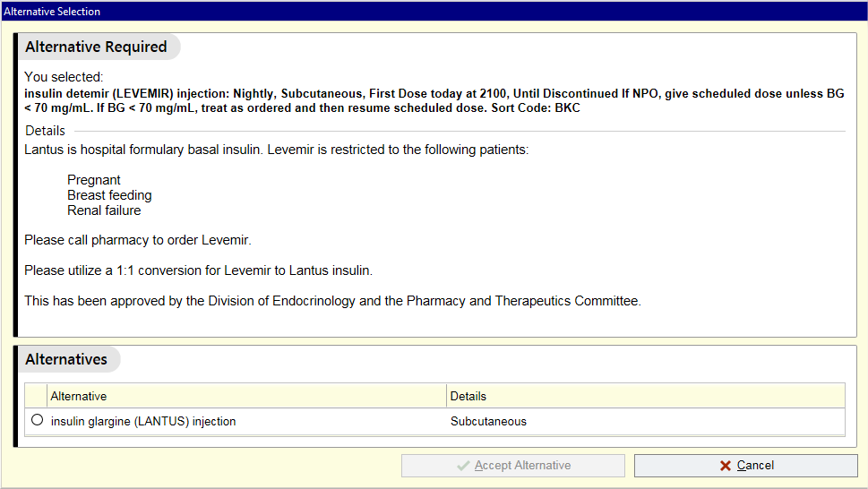
Task: Click the Division of Endocrinology approval sentence
Action: 332,301
